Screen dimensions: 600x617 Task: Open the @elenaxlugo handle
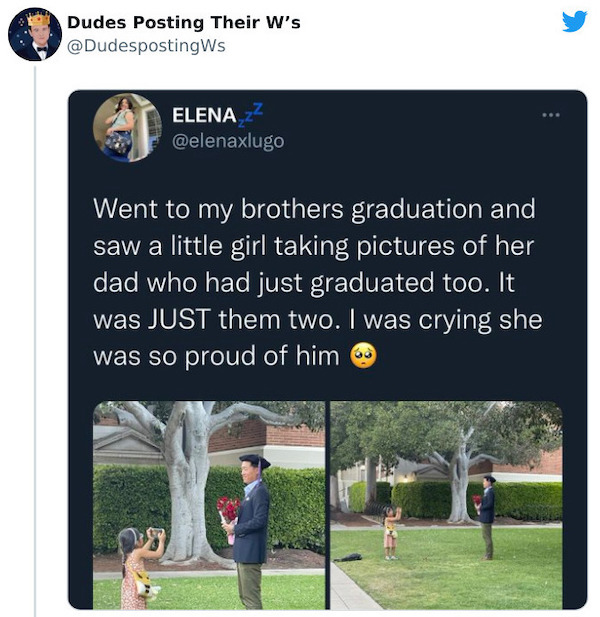point(227,141)
